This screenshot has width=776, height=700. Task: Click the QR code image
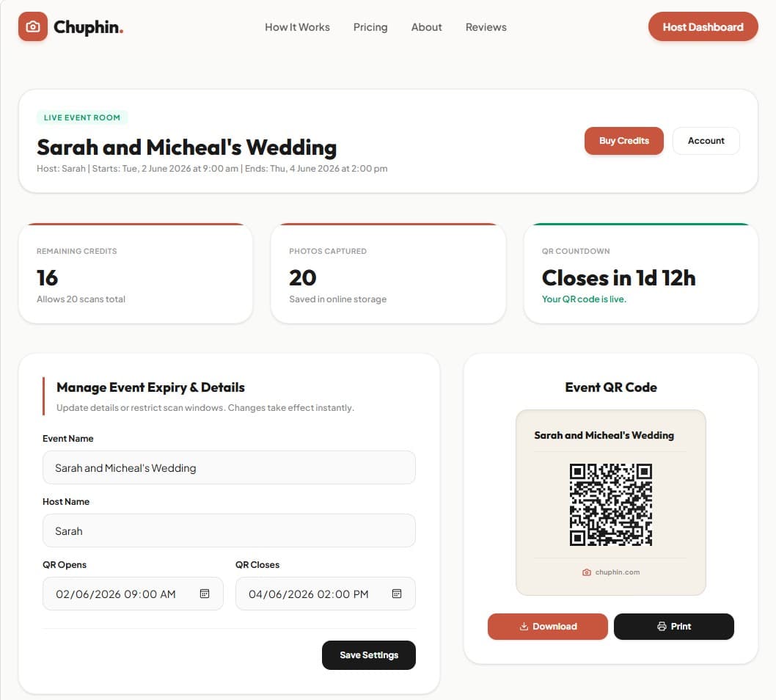[x=611, y=505]
